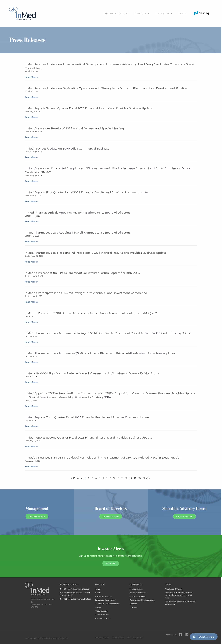Expand the Pharmaceutical menu dropdown

115,14
